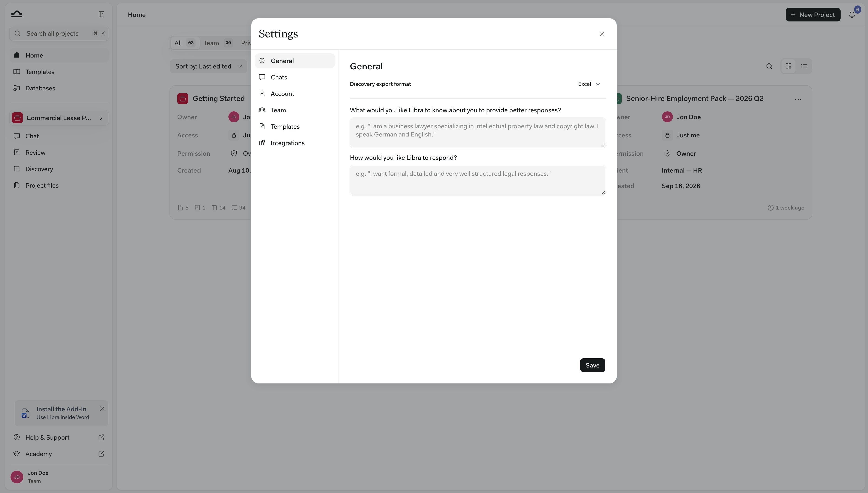Open Discovery in the project sidebar
Screen dimensions: 868x493
tap(59, 169)
